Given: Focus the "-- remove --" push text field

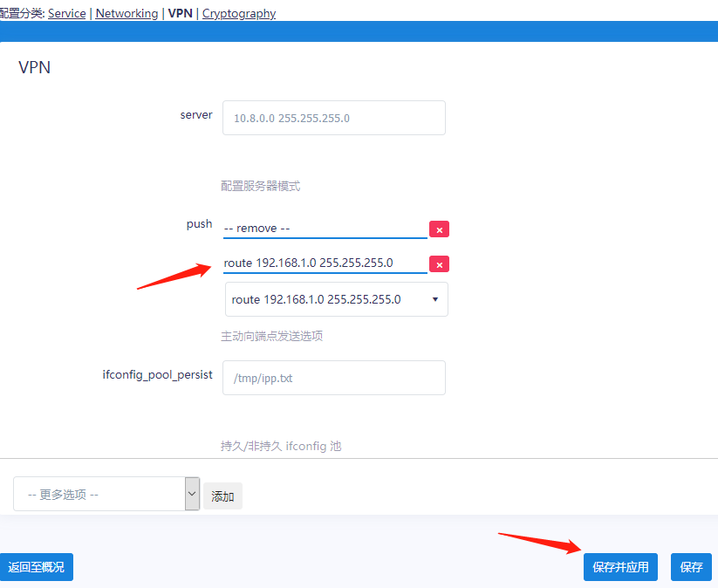Looking at the screenshot, I should (325, 229).
